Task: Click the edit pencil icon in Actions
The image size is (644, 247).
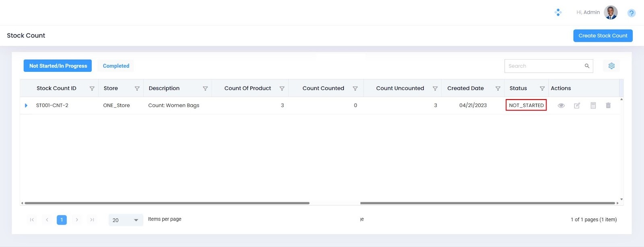Action: click(x=577, y=106)
